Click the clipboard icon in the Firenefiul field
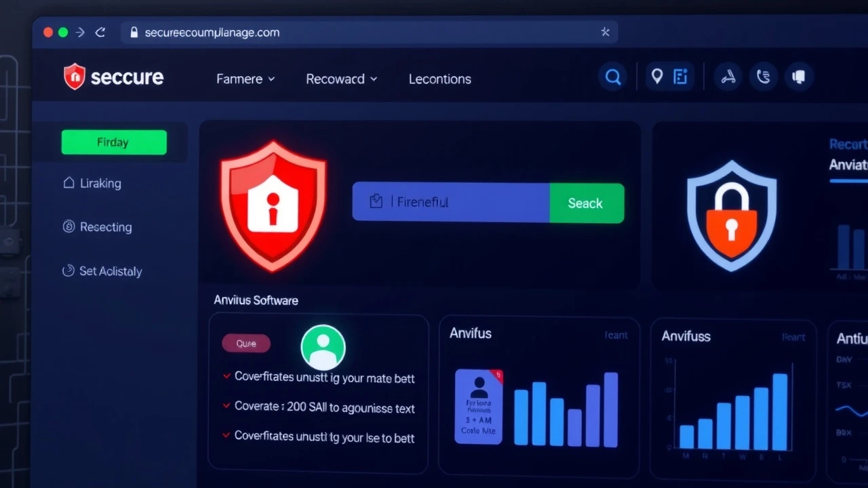This screenshot has height=488, width=868. 376,201
